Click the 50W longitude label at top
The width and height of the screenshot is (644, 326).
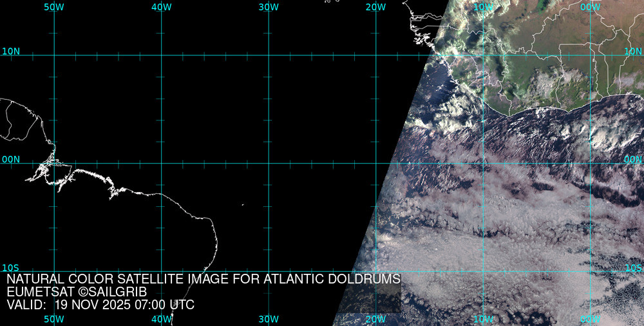[54, 7]
